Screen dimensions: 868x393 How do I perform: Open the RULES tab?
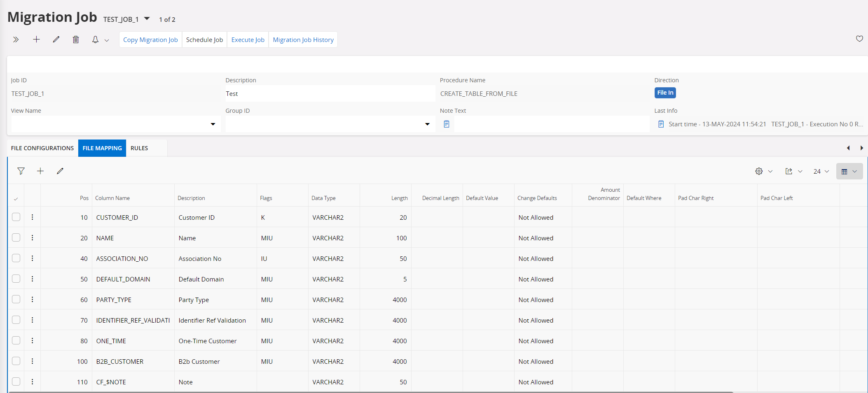[x=139, y=148]
